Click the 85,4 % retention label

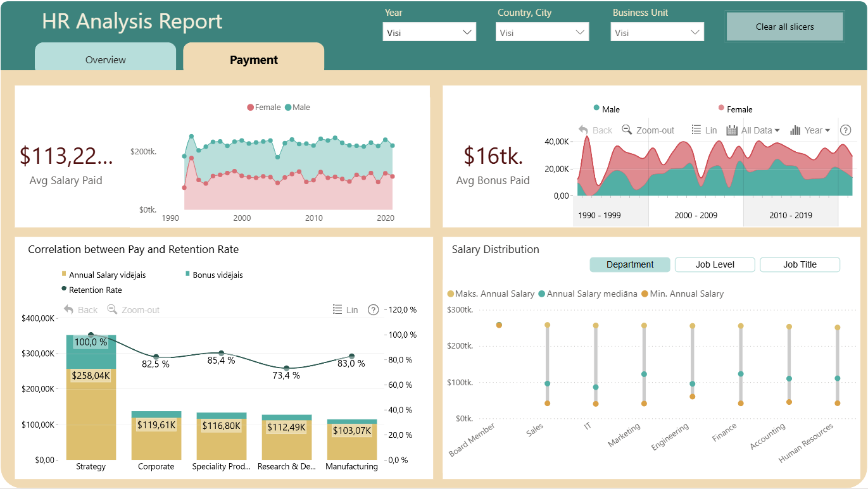(x=222, y=360)
